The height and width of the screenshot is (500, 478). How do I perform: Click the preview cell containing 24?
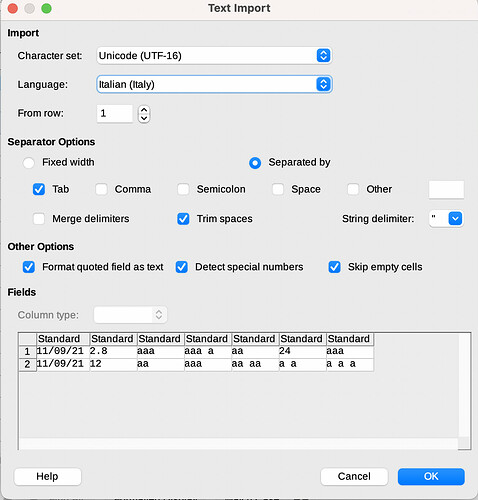click(302, 351)
